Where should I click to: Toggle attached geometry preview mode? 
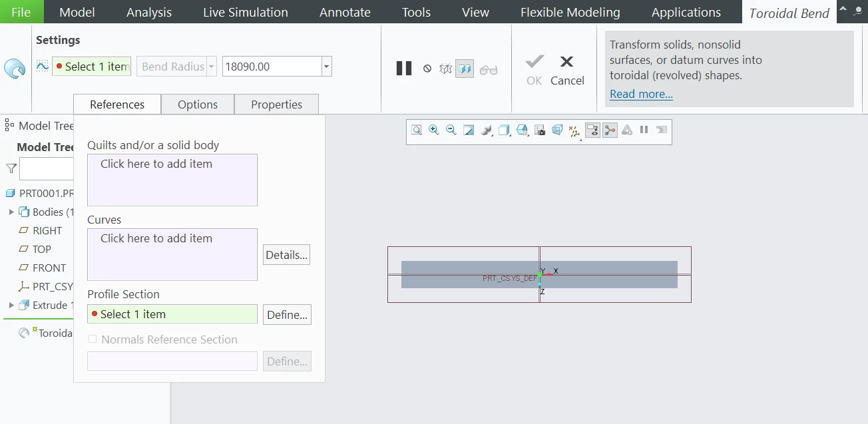[465, 69]
